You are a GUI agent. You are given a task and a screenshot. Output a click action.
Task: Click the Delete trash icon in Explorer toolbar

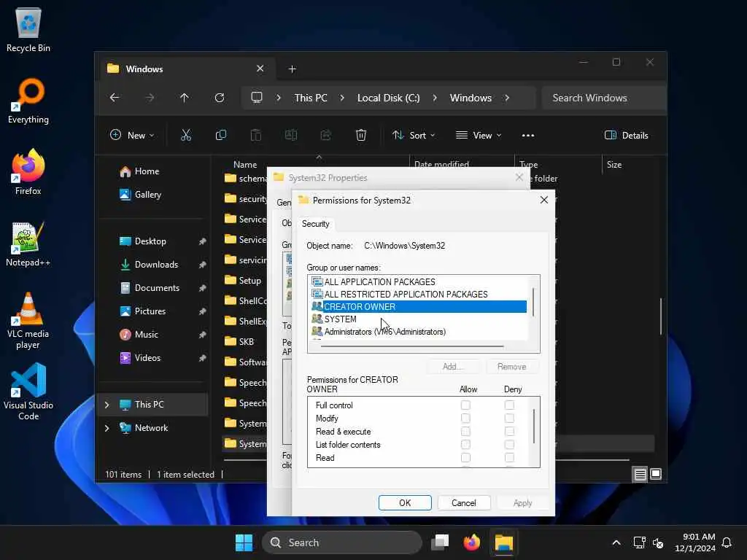[361, 135]
